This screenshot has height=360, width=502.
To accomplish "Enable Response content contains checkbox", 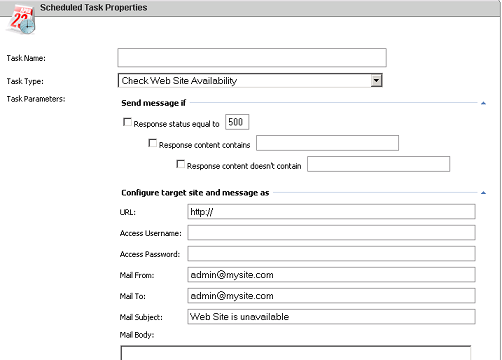I will click(x=152, y=143).
